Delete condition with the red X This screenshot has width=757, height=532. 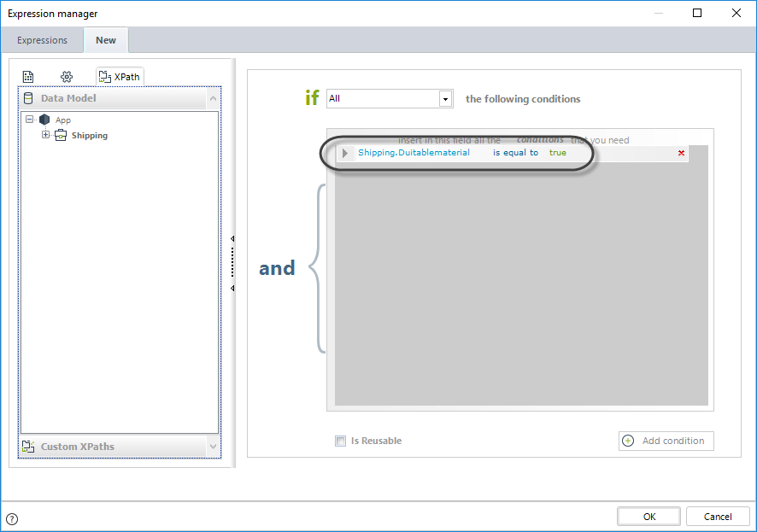(681, 153)
